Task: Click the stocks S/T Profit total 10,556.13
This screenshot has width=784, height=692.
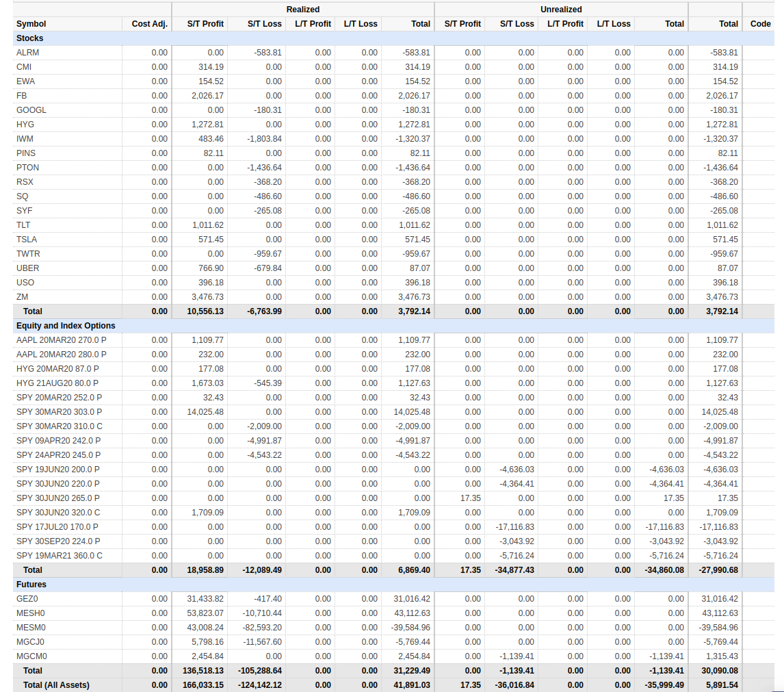Action: pos(205,311)
